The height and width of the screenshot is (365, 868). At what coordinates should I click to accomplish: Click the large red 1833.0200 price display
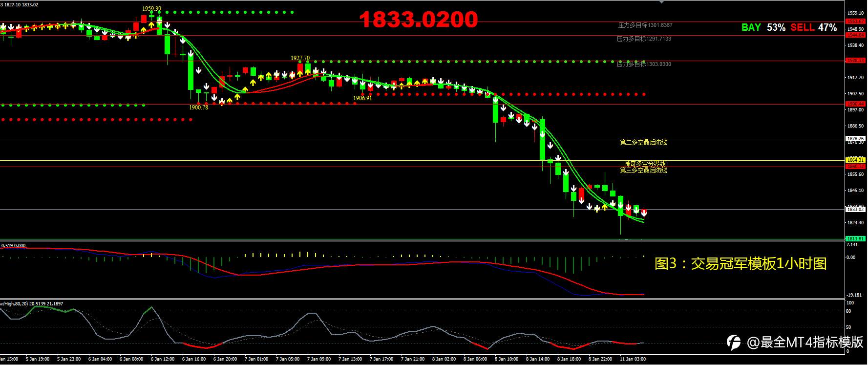pyautogui.click(x=419, y=20)
